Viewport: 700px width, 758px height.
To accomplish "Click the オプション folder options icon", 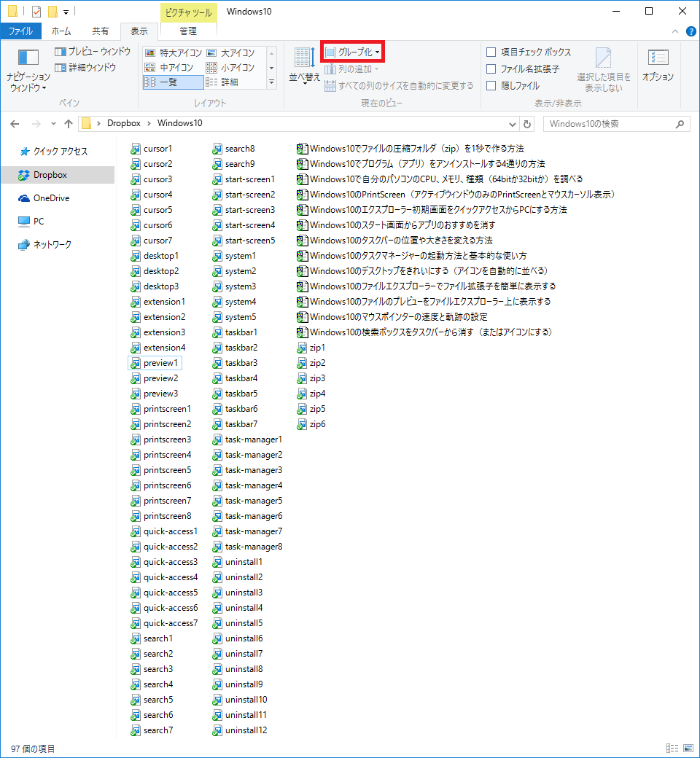I will (658, 66).
